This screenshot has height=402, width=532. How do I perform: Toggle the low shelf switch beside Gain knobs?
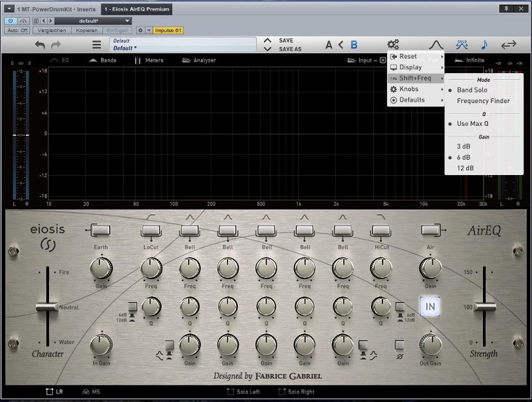(169, 345)
